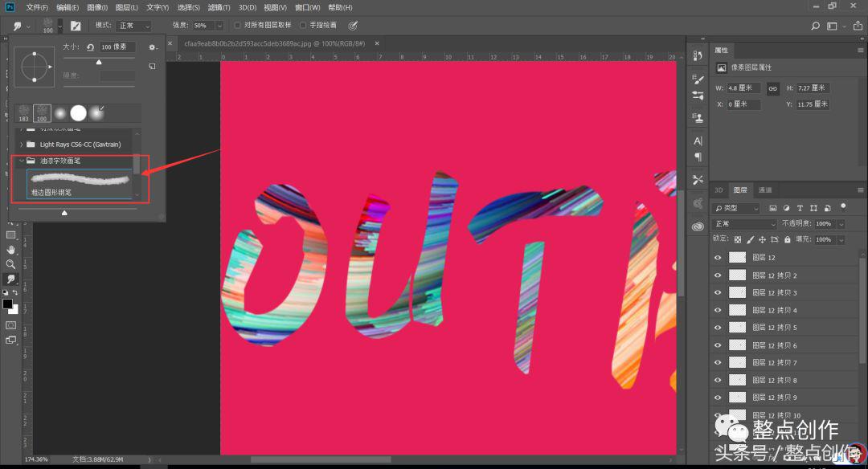The image size is (868, 469).
Task: Select layer 图层 12 拷贝 5
Action: point(775,328)
